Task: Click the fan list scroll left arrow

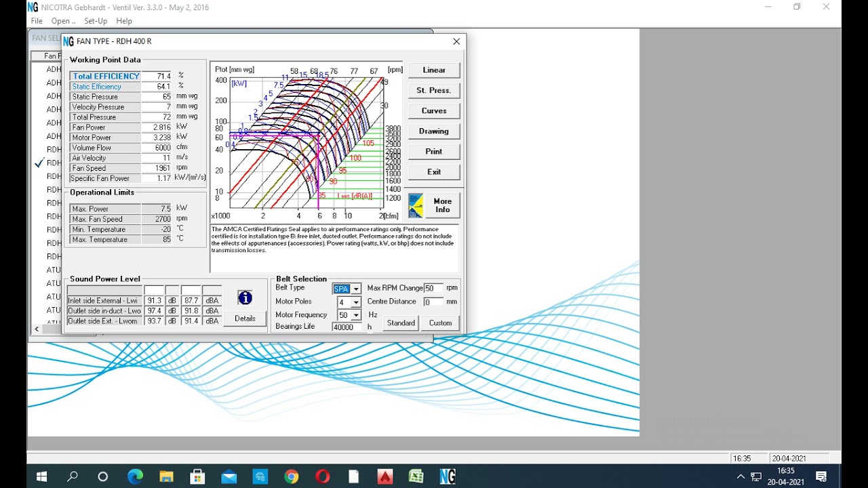Action: (x=37, y=329)
